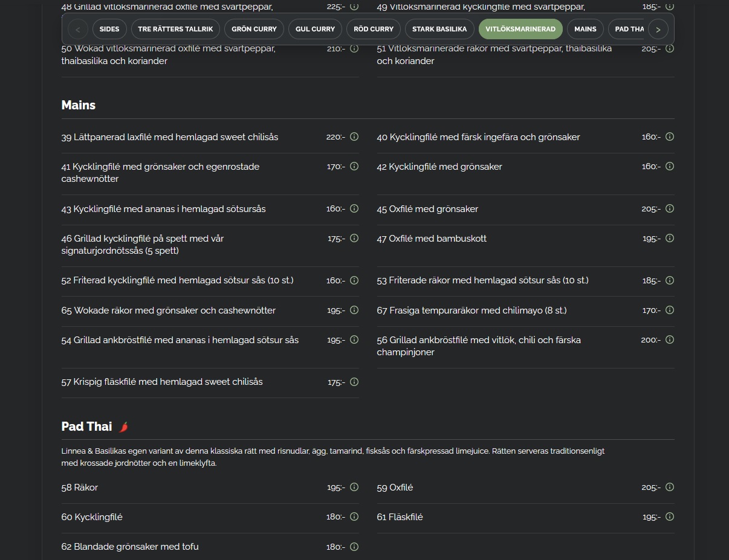This screenshot has height=560, width=729.
Task: Open info for Pad Thai 59 Oxfilé
Action: point(670,488)
